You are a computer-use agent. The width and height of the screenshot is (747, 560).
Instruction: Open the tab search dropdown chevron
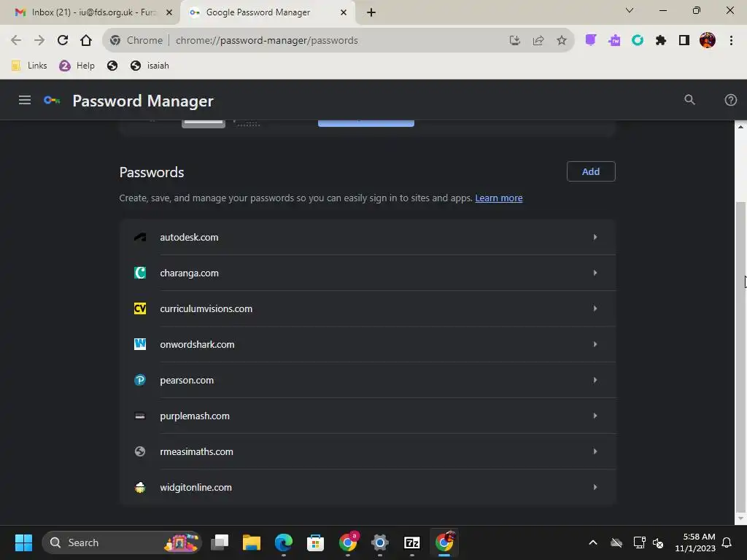click(630, 10)
